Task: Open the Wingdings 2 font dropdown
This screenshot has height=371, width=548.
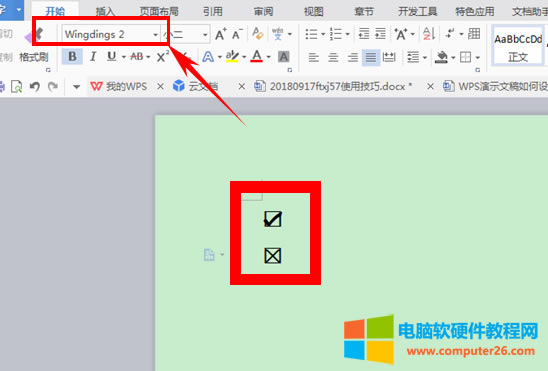Action: [155, 35]
